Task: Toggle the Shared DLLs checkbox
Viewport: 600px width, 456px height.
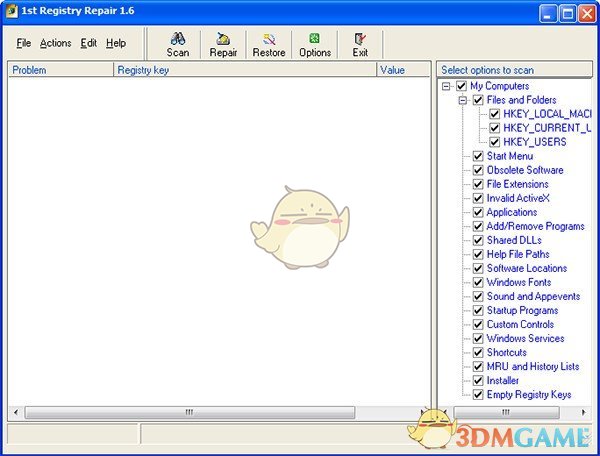Action: point(478,240)
